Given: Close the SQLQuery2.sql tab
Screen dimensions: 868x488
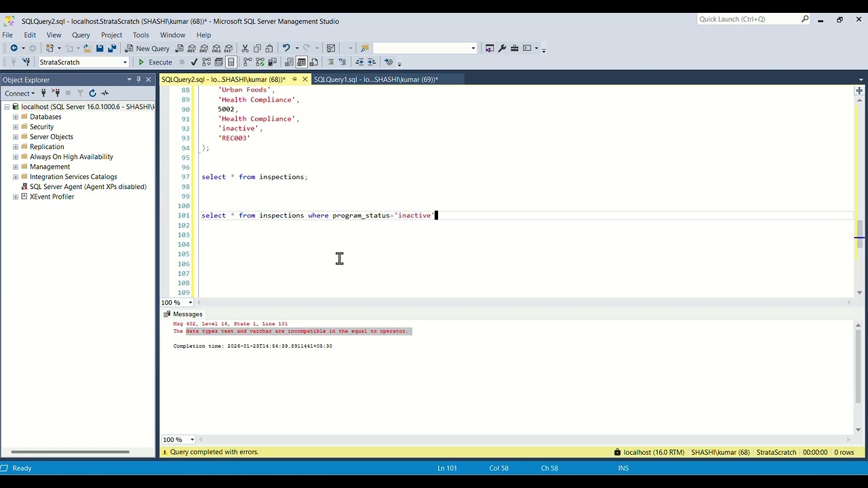Looking at the screenshot, I should (x=305, y=79).
